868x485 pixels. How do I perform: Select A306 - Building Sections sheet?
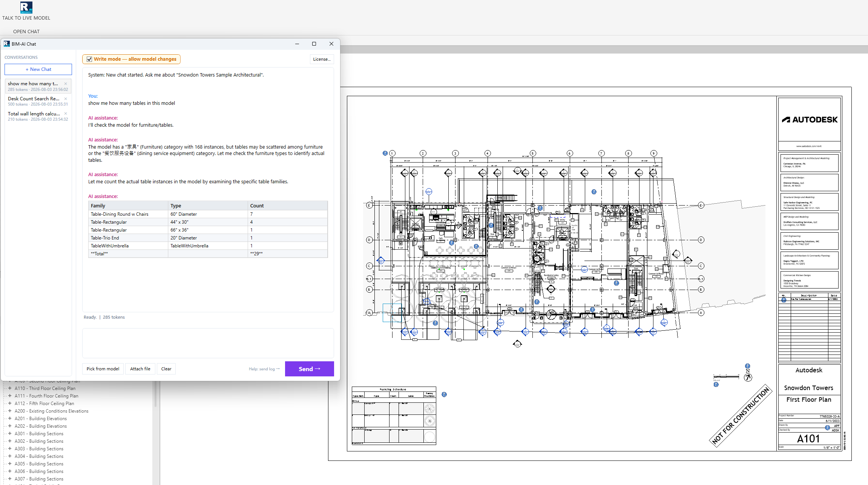pos(39,471)
